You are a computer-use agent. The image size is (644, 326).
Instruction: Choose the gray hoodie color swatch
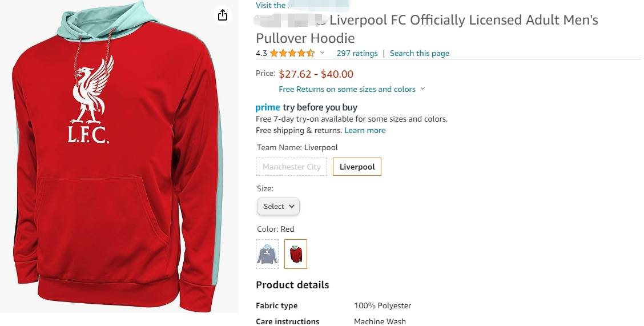(267, 254)
